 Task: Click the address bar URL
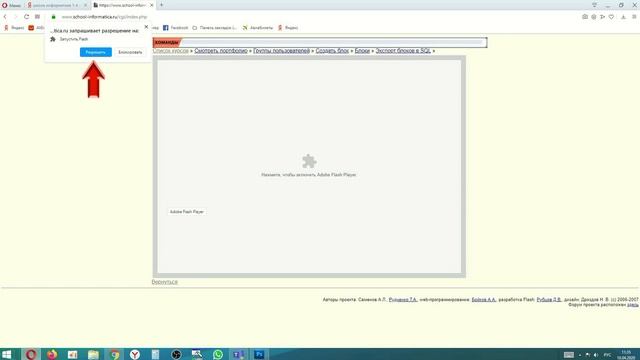coord(104,17)
